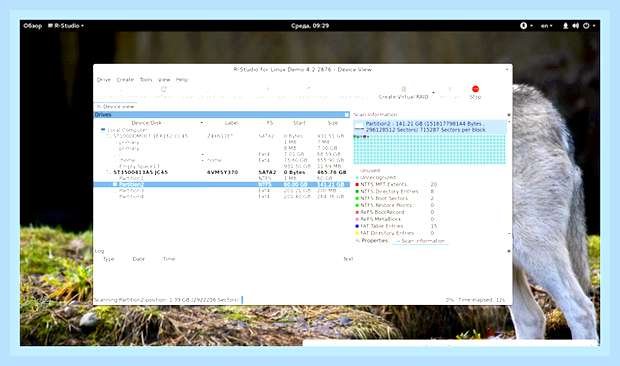Click the NTFS Boot Sectors color swatch
This screenshot has height=366, width=620.
(357, 198)
